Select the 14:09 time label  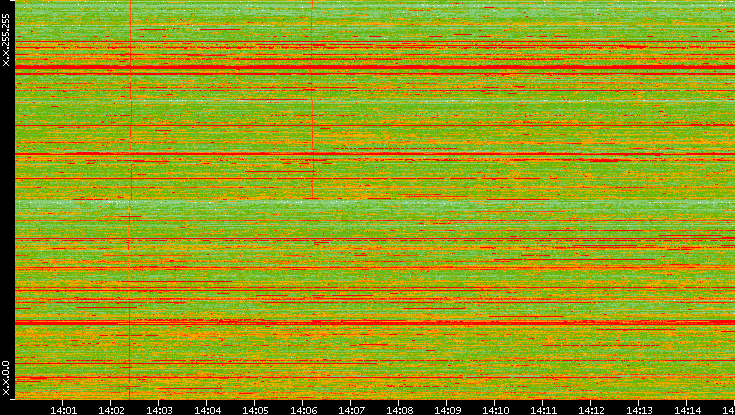pos(447,411)
